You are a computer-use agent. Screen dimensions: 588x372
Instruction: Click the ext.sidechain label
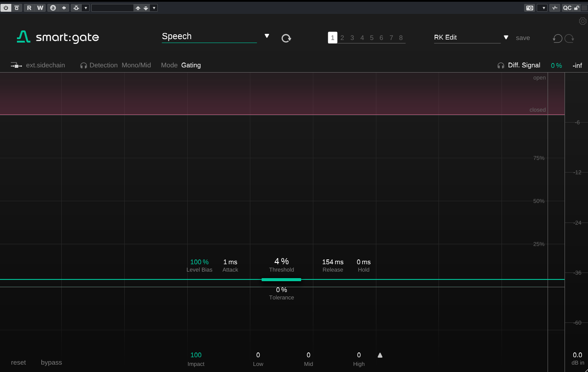click(46, 65)
